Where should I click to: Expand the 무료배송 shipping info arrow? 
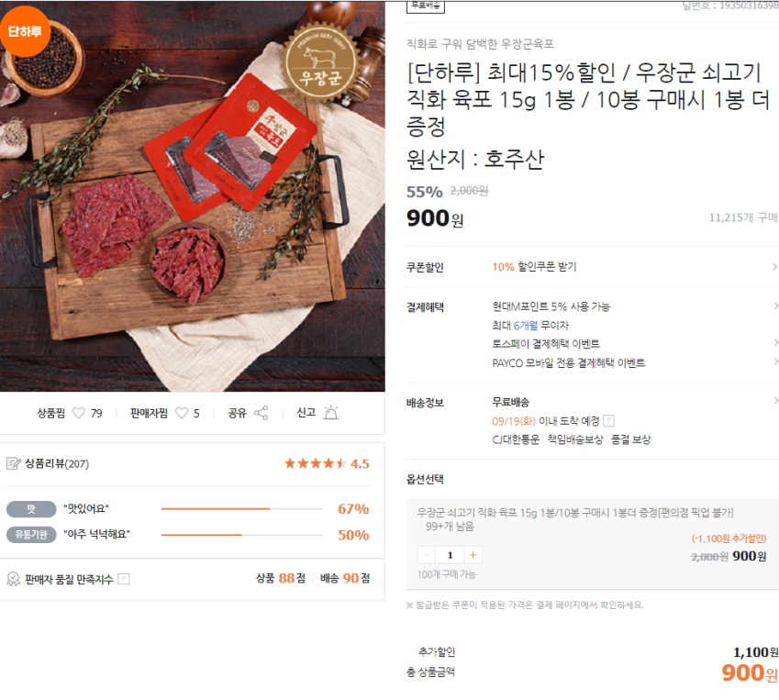click(x=775, y=402)
